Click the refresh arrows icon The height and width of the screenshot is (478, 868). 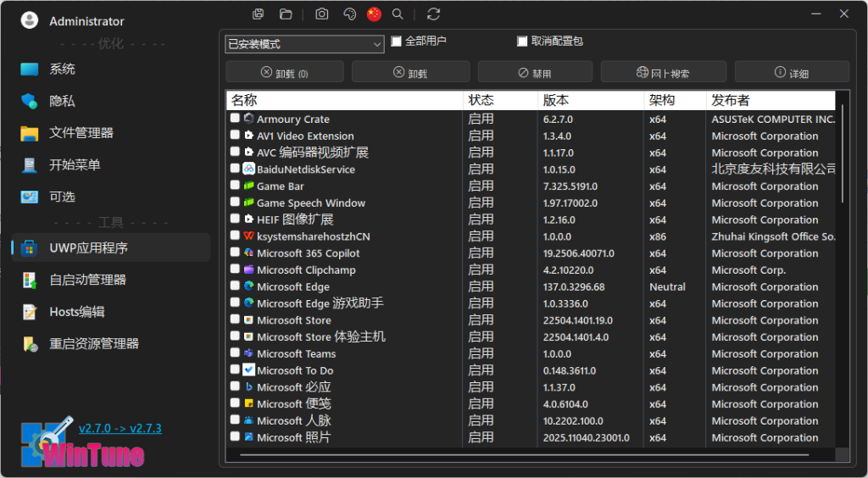tap(433, 14)
